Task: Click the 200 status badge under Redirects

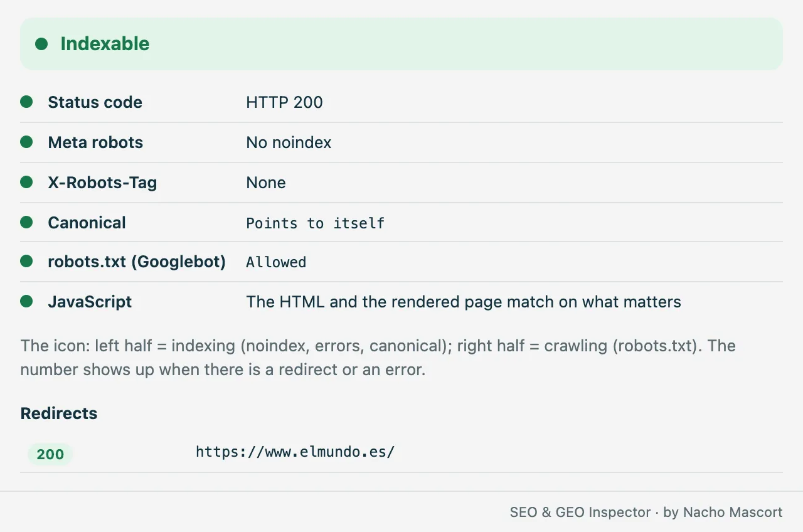Action: (50, 454)
